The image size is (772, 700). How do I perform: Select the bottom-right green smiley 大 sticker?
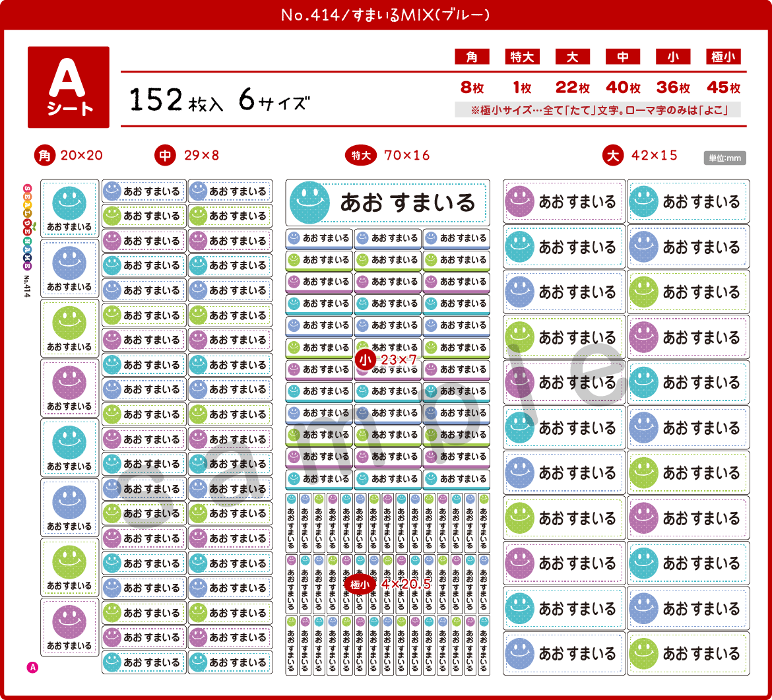click(688, 653)
